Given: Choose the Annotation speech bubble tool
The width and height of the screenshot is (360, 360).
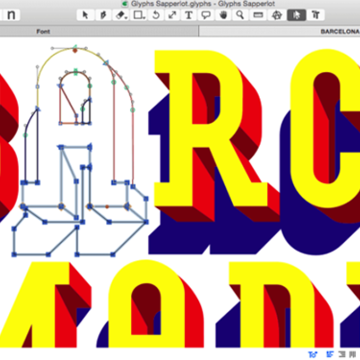Looking at the screenshot, I should click(x=207, y=15).
